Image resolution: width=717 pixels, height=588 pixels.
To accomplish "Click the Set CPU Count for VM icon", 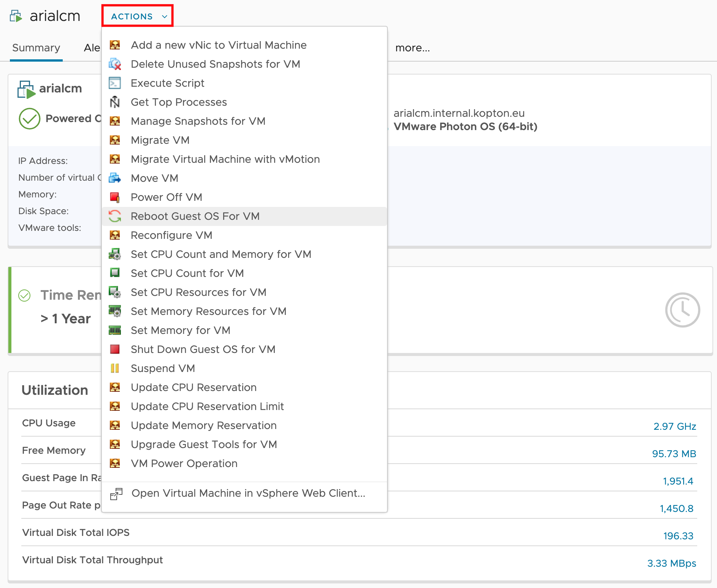I will click(x=115, y=273).
